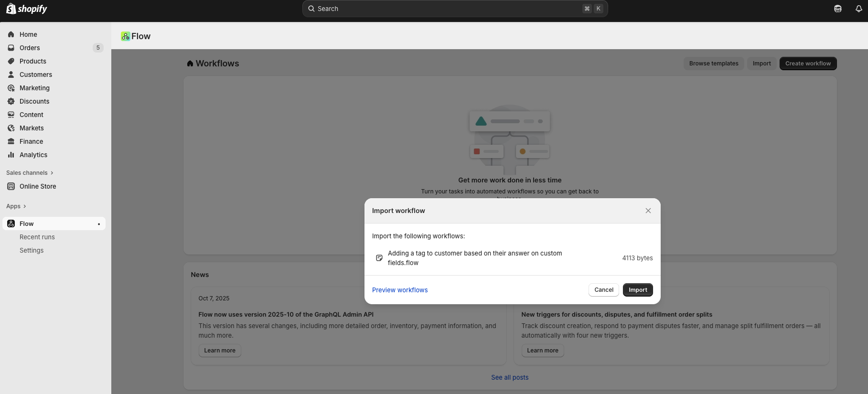Open the Sidekick assistant icon in top bar

pos(837,9)
